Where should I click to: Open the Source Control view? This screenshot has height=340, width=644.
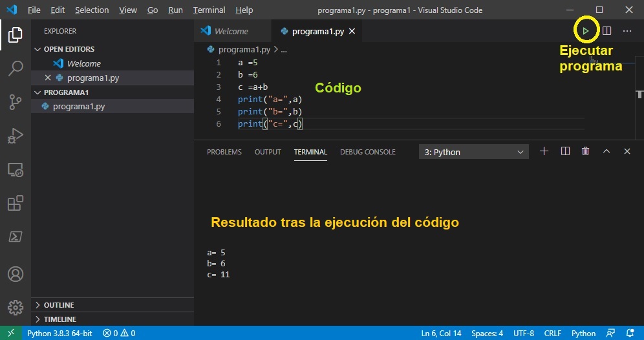coord(16,102)
